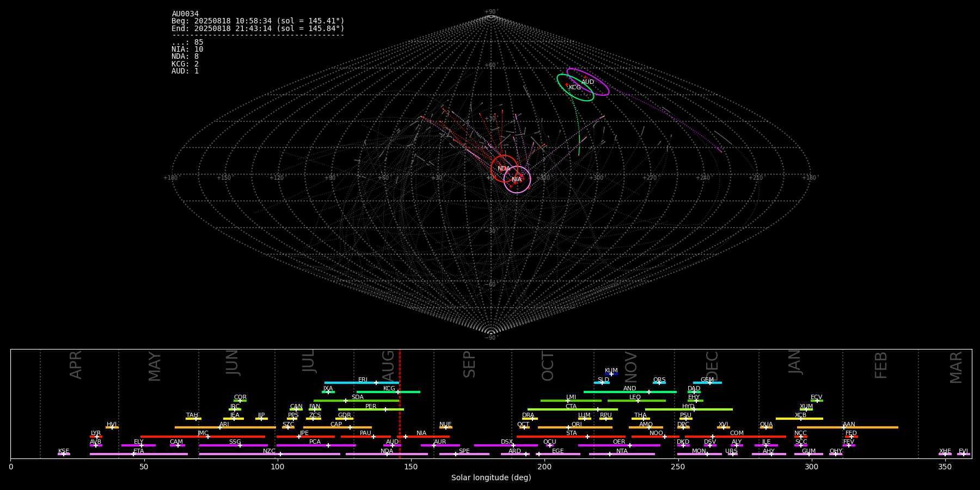
Task: Click the XHE shower label in timeline
Action: [x=945, y=451]
